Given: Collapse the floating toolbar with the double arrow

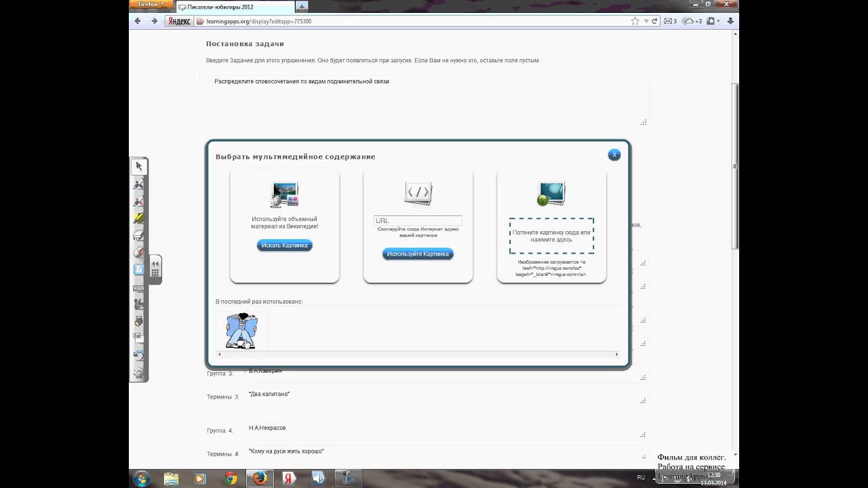Looking at the screenshot, I should [x=155, y=264].
